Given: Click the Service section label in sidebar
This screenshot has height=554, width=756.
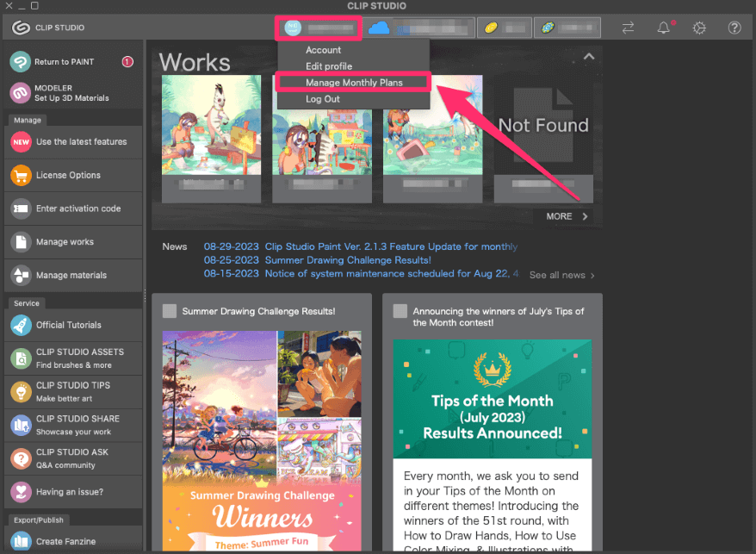Looking at the screenshot, I should pyautogui.click(x=27, y=303).
